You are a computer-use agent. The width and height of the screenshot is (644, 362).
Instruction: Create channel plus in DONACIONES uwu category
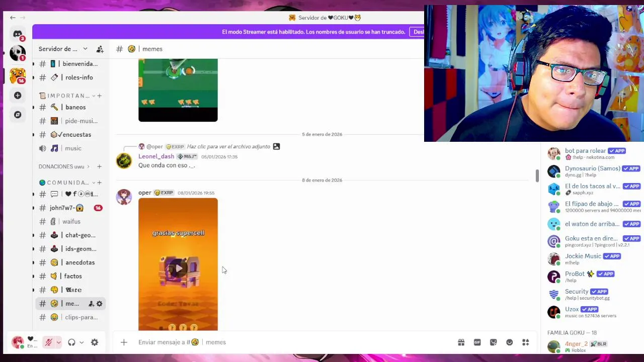pyautogui.click(x=99, y=166)
